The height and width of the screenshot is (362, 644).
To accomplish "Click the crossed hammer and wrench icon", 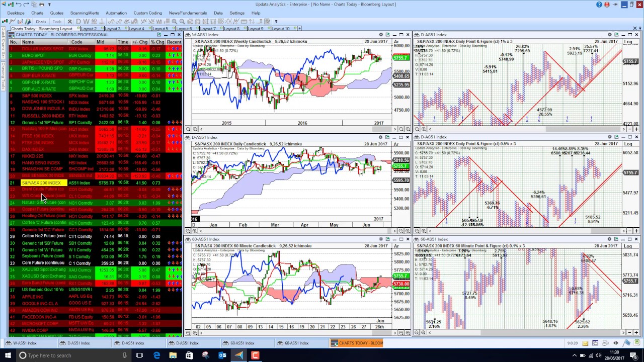I will [69, 22].
